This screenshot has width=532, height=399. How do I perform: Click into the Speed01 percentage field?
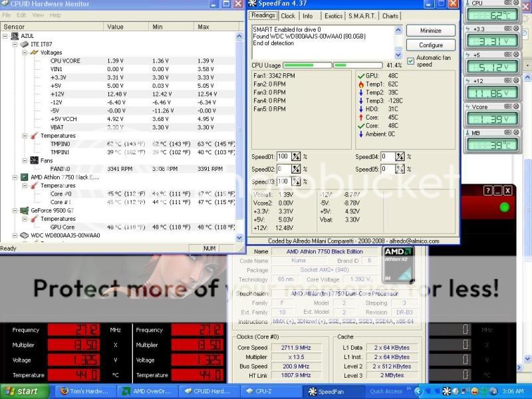pyautogui.click(x=285, y=157)
